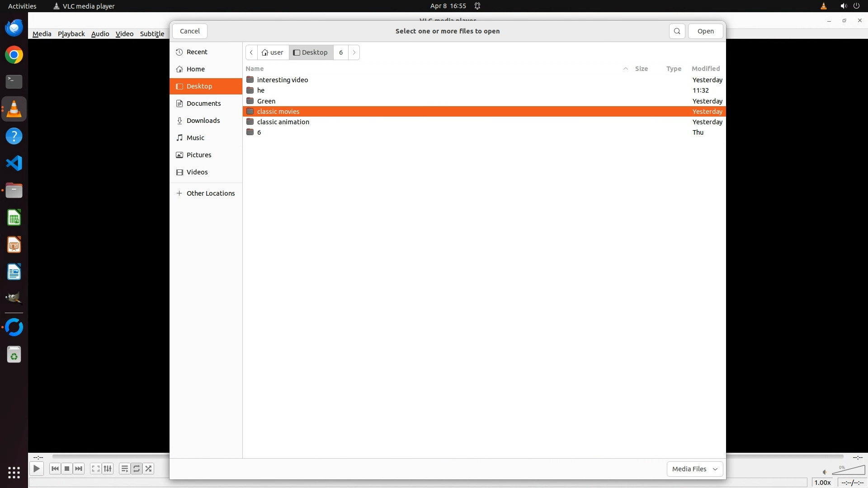Image resolution: width=868 pixels, height=488 pixels.
Task: Select the classic animation folder
Action: coord(283,122)
